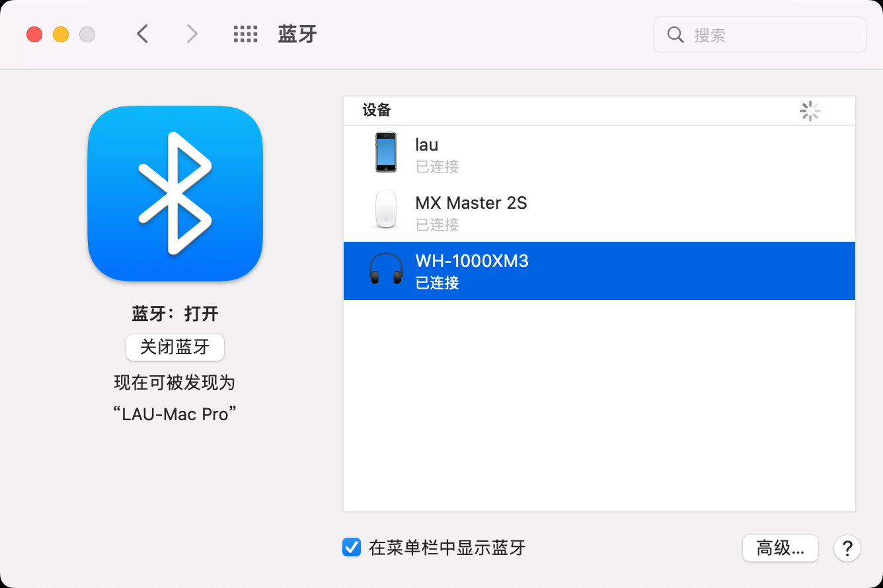
Task: Select the MX Master 2S mouse icon
Action: 386,209
